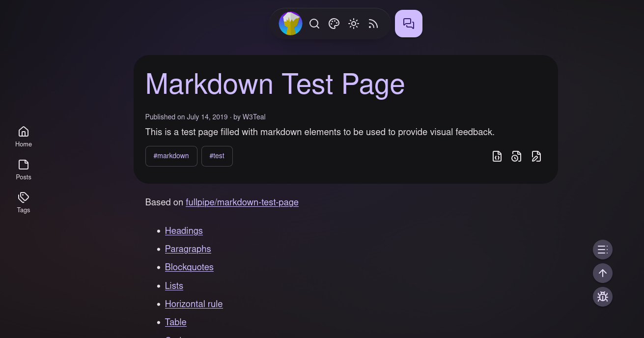
Task: Select the #markdown tag
Action: (x=171, y=156)
